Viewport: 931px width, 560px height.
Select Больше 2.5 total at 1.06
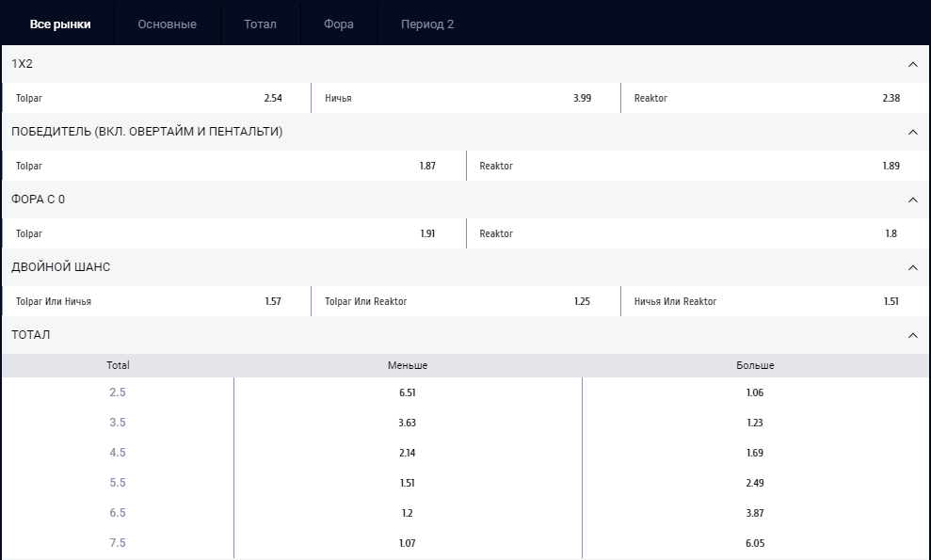755,392
